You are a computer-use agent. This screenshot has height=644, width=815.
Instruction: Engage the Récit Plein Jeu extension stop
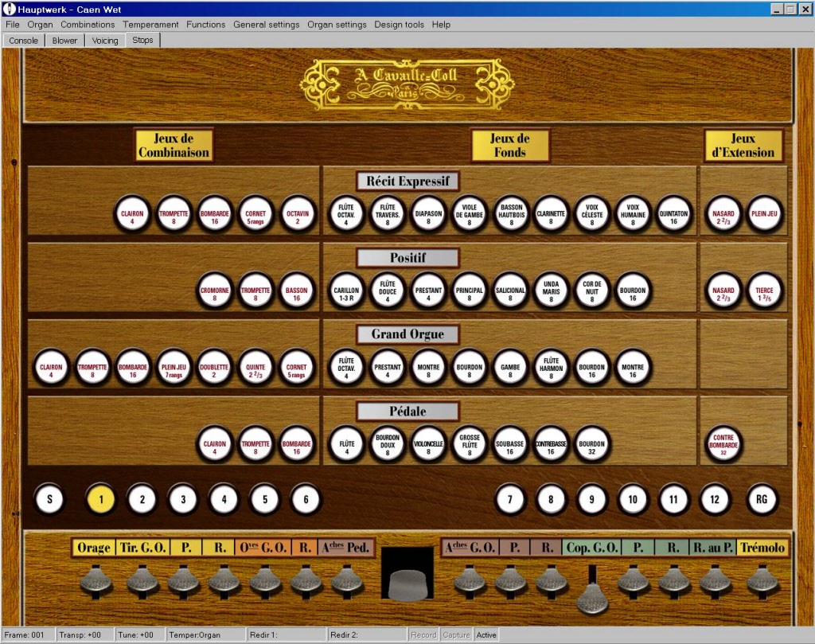coord(764,214)
